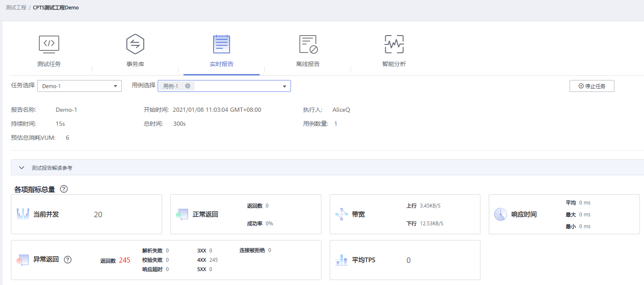Switch to the 测试任务 tab
This screenshot has width=644, height=285.
[49, 64]
